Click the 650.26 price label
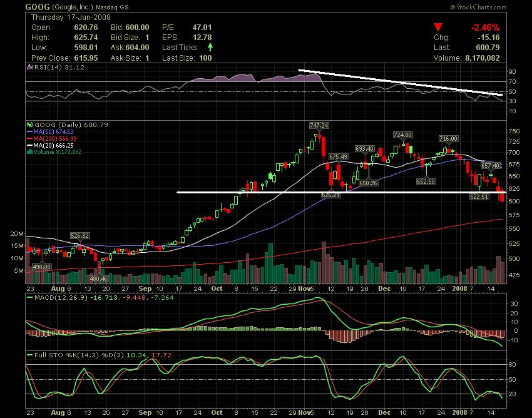 coord(368,183)
